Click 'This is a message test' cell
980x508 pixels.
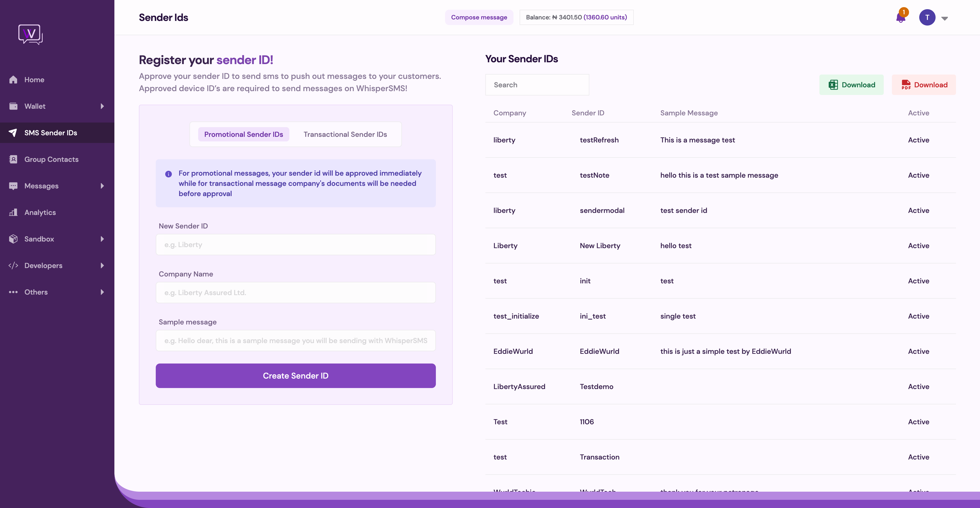tap(697, 140)
